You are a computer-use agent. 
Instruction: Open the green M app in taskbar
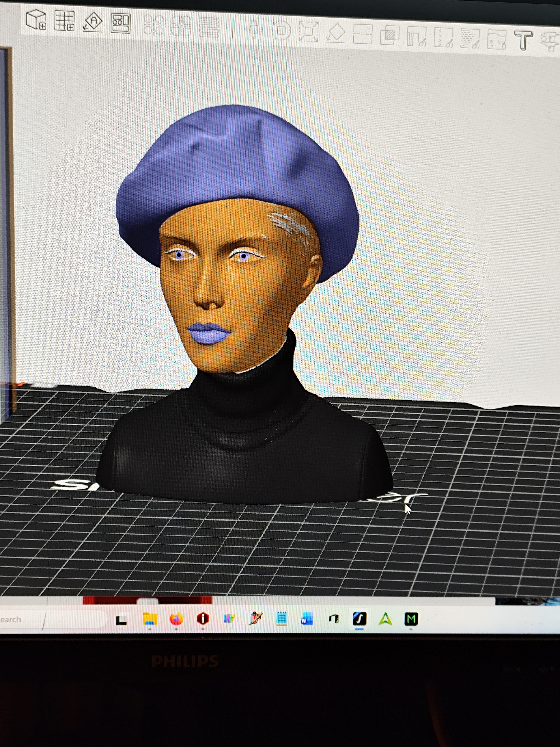pos(411,619)
